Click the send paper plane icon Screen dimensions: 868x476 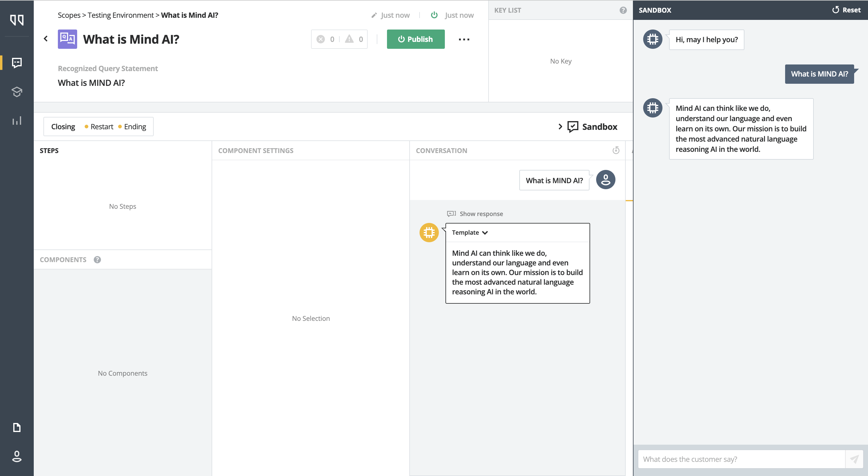click(854, 459)
